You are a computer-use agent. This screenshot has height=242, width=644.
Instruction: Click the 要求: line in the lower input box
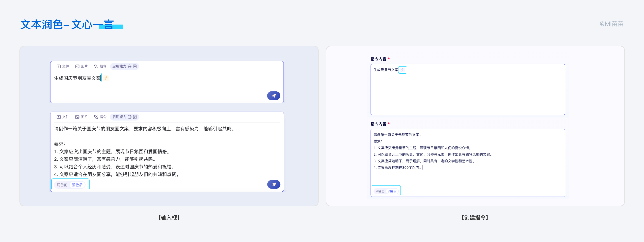[x=60, y=144]
